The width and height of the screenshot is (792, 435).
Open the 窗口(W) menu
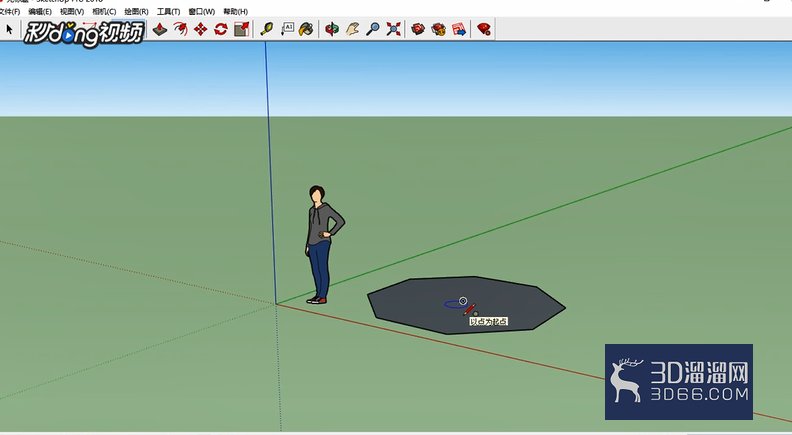[x=202, y=11]
